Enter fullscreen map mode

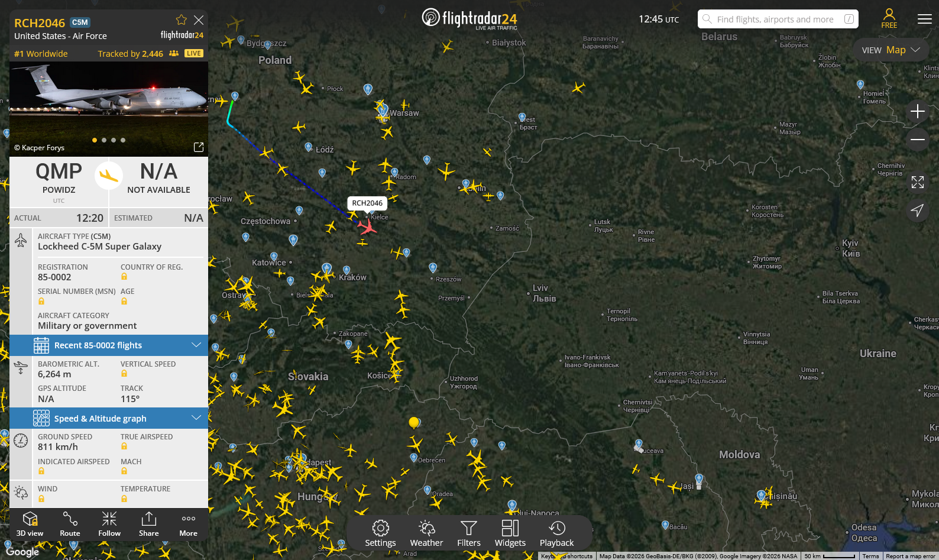[x=918, y=182]
